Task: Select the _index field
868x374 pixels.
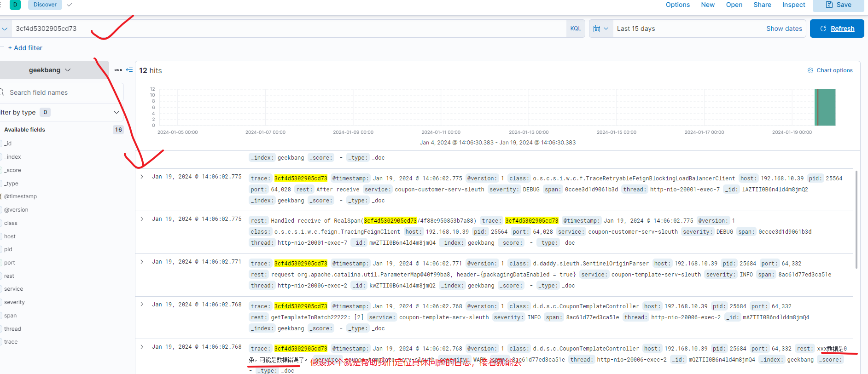Action: 12,157
